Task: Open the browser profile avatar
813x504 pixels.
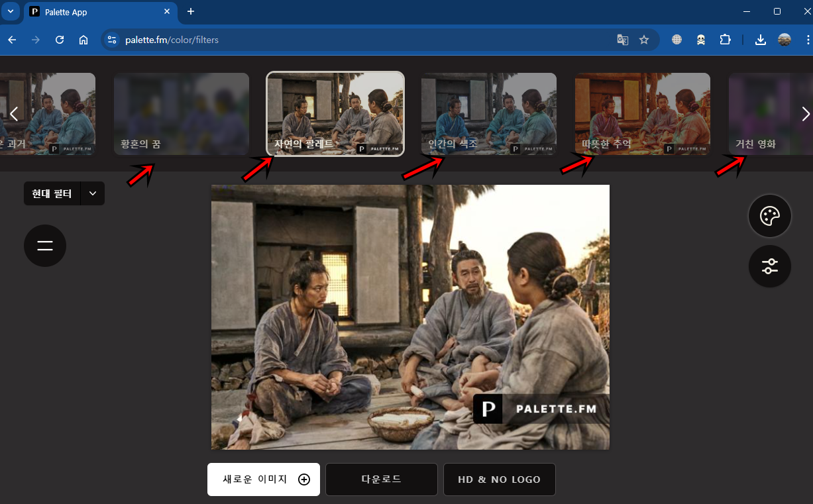Action: click(785, 40)
